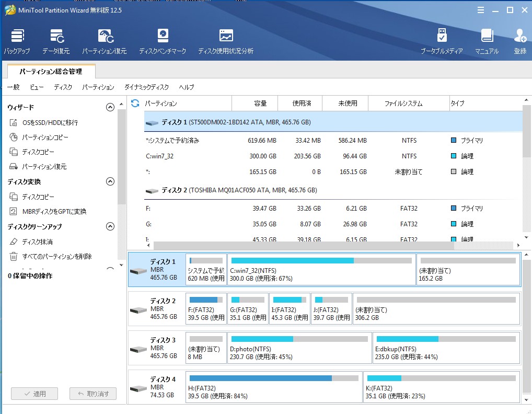Sort by 容量 column header
Image resolution: width=532 pixels, height=414 pixels.
coord(255,103)
